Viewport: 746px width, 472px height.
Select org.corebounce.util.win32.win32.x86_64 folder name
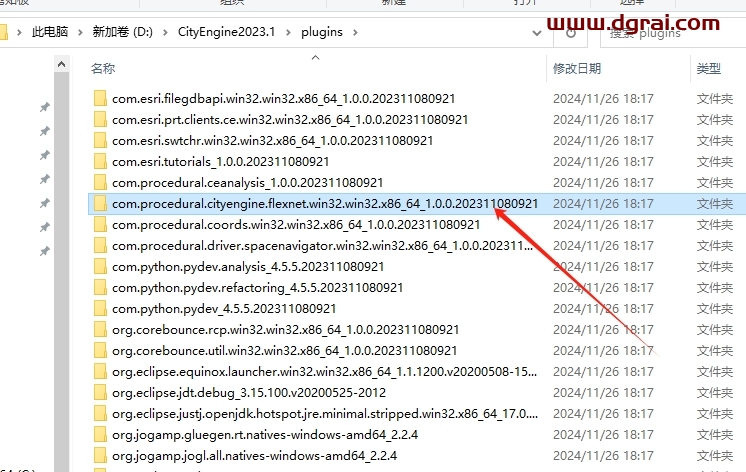click(285, 350)
